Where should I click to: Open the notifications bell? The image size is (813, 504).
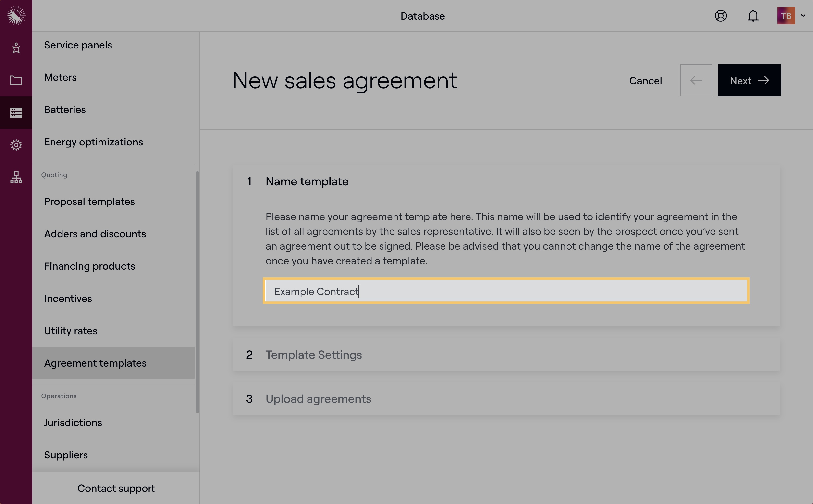tap(753, 16)
